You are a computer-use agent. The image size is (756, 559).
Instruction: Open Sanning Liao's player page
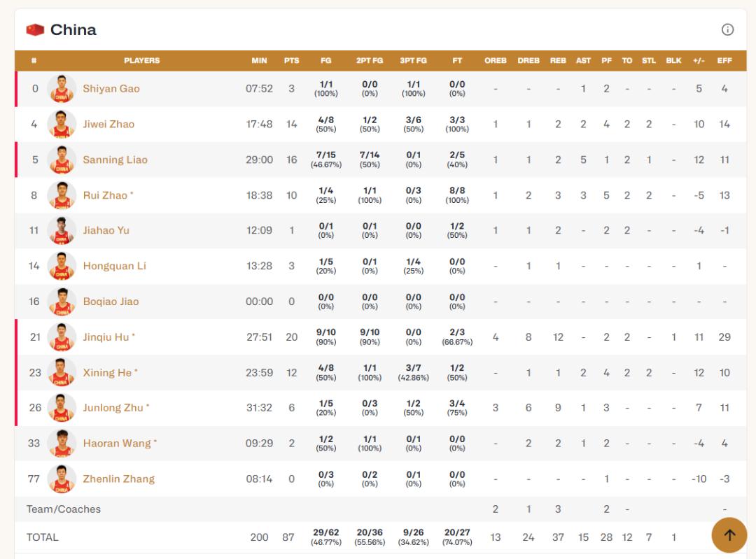tap(115, 160)
